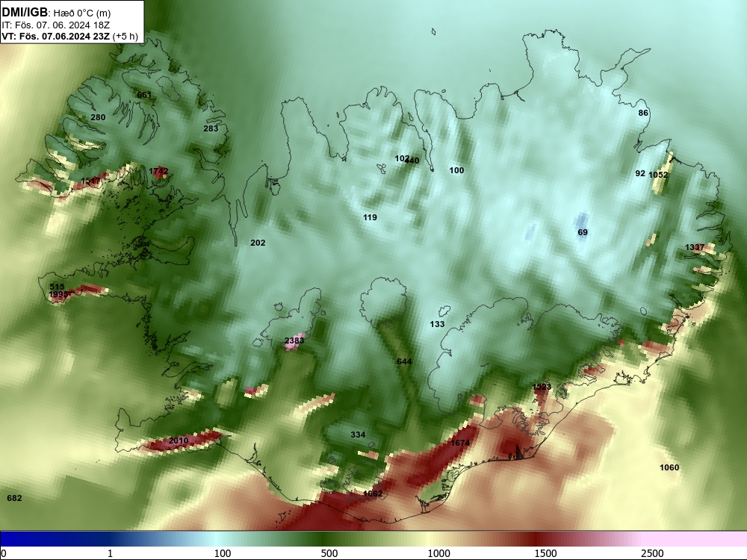
Task: Click the 119 map value
Action: click(370, 217)
